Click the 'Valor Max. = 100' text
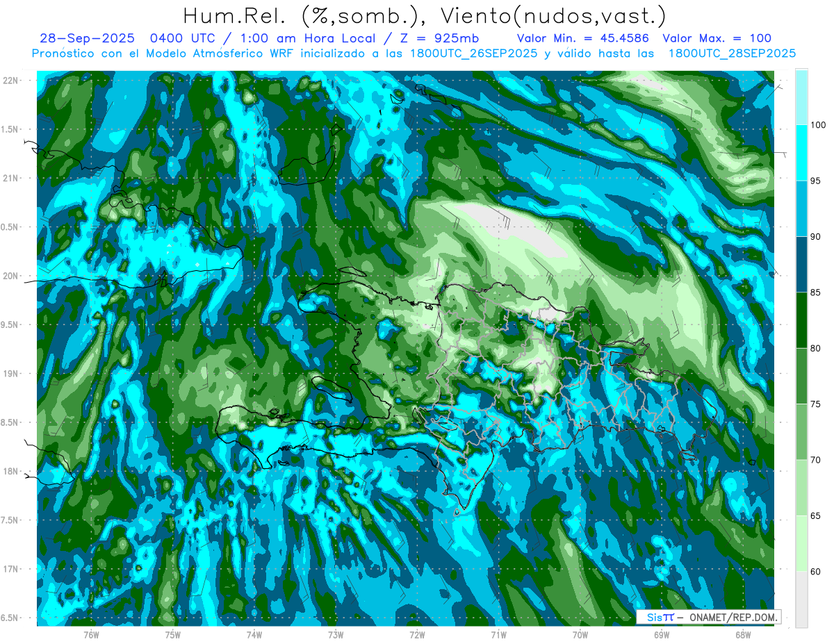 717,38
